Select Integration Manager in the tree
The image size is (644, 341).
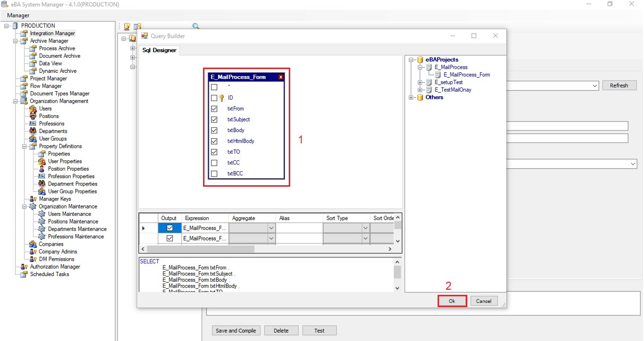point(52,33)
